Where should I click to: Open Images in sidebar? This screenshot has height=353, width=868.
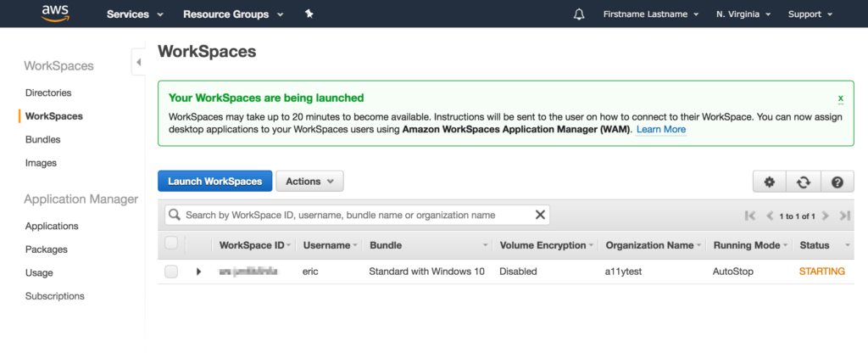(x=41, y=163)
